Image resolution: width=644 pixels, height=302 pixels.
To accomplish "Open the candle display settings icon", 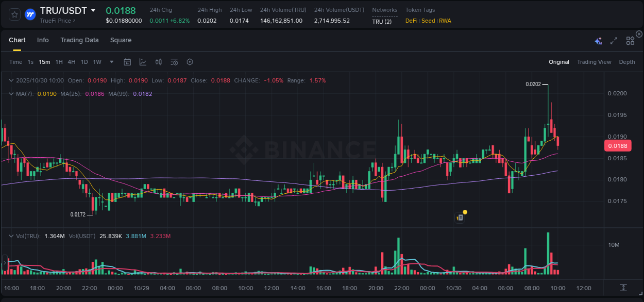I will coord(158,62).
